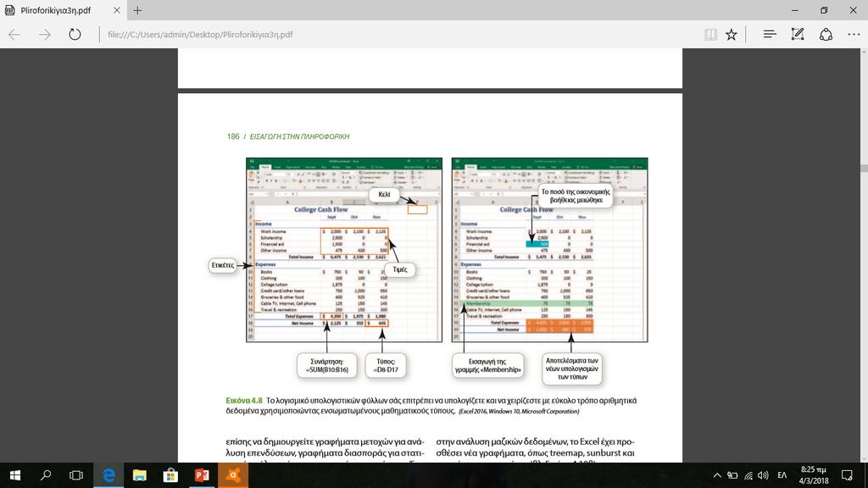
Task: Click the Κελί callout label
Action: (384, 195)
